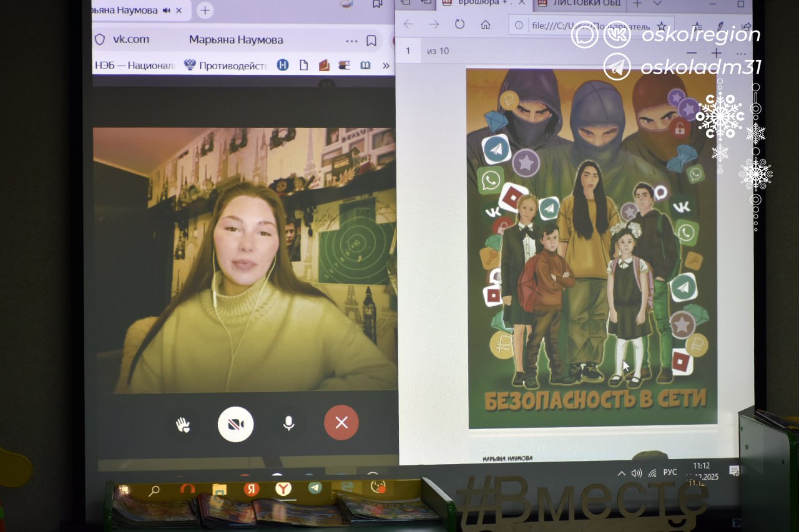Open a new tab in Yandex Browser
The width and height of the screenshot is (799, 532).
click(x=205, y=11)
